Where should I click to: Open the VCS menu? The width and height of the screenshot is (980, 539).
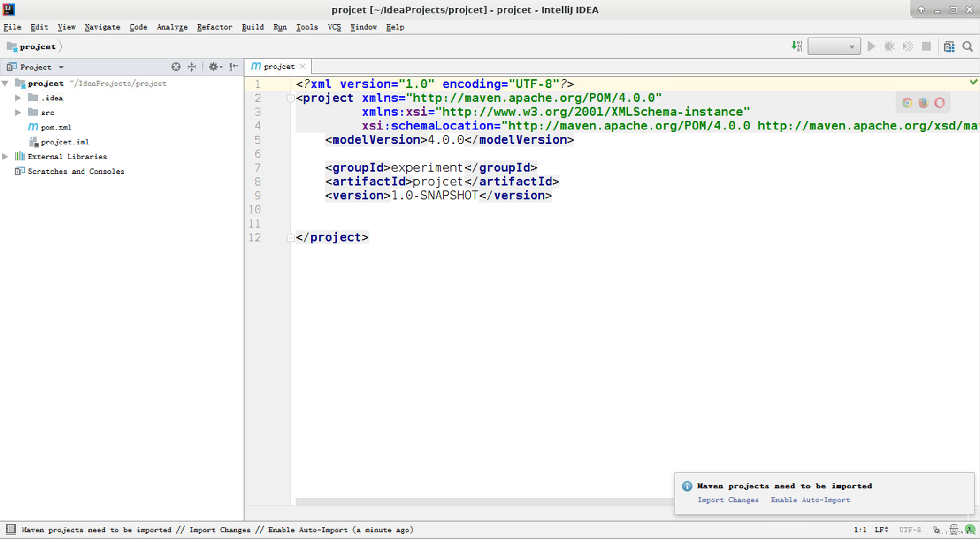(334, 27)
